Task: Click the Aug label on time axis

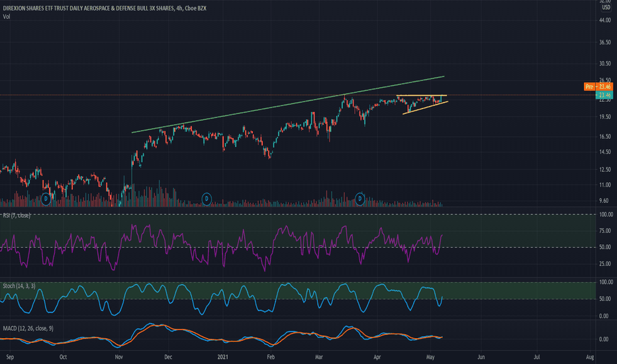Action: (590, 357)
